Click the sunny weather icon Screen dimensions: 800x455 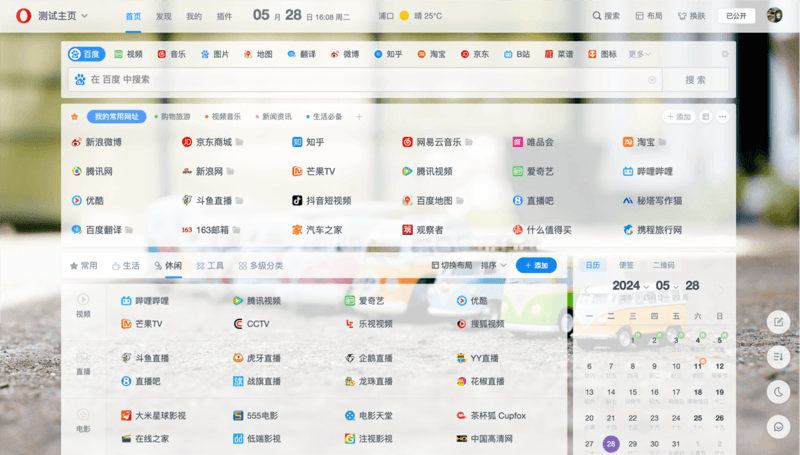tap(404, 16)
